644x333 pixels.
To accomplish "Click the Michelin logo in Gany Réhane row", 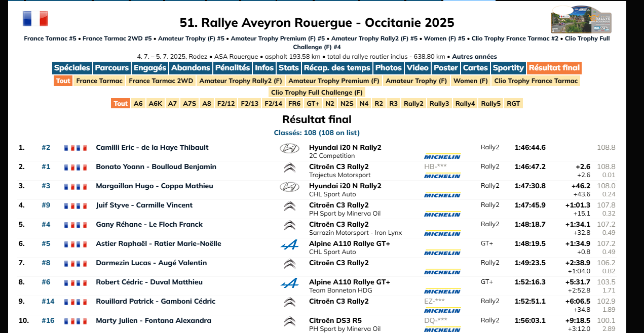I will pyautogui.click(x=442, y=233).
